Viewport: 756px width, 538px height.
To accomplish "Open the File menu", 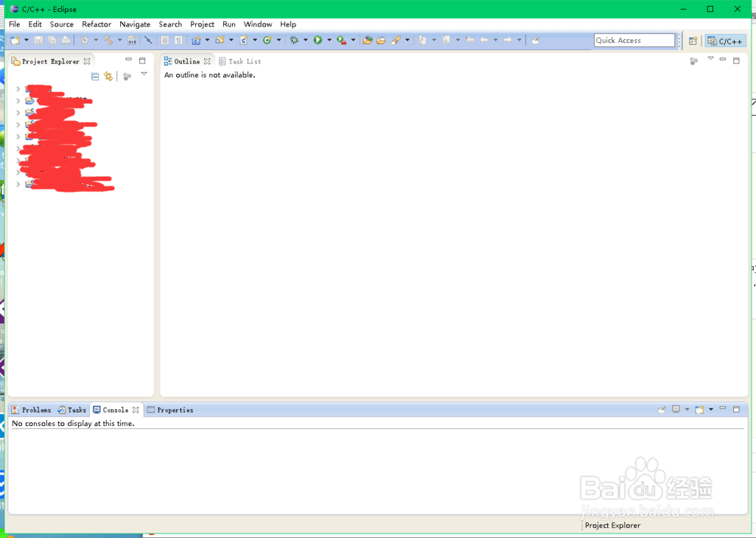I will [x=14, y=24].
